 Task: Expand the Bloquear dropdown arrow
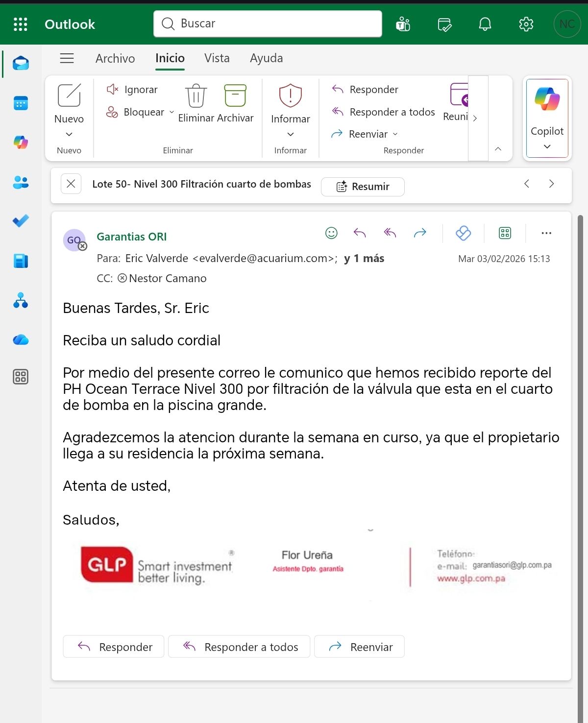pyautogui.click(x=171, y=112)
